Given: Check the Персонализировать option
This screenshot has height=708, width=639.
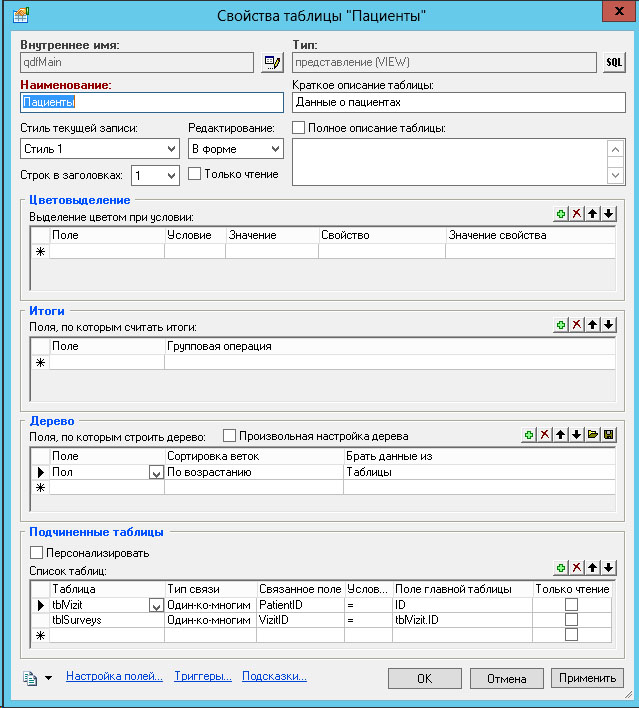Looking at the screenshot, I should click(37, 552).
